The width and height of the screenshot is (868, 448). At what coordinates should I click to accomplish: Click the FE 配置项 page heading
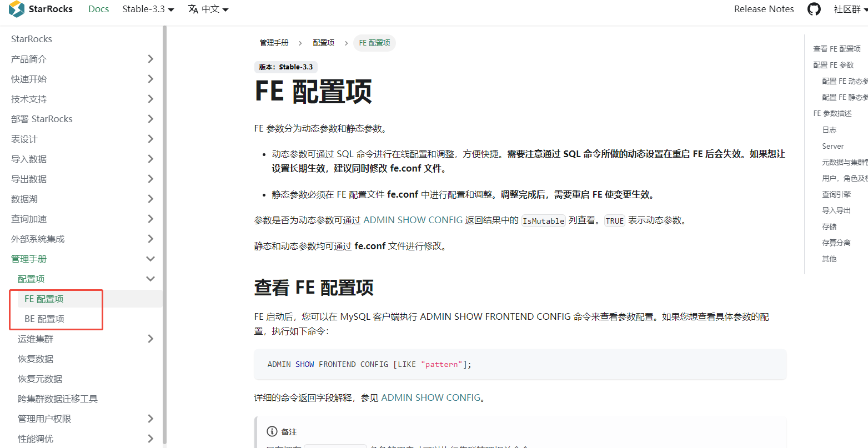(313, 92)
